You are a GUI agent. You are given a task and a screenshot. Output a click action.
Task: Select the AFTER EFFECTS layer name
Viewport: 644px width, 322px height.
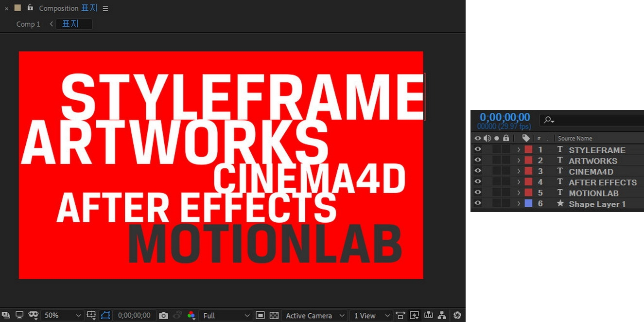pos(603,182)
